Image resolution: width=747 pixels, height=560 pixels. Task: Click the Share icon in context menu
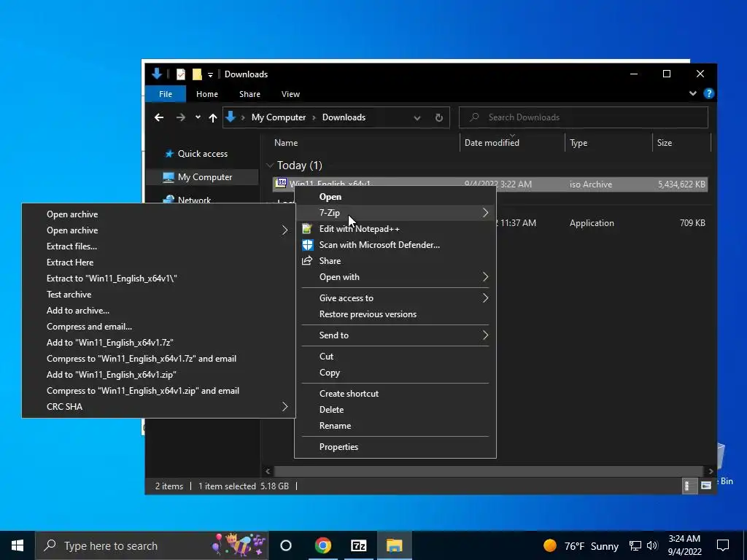pyautogui.click(x=307, y=261)
